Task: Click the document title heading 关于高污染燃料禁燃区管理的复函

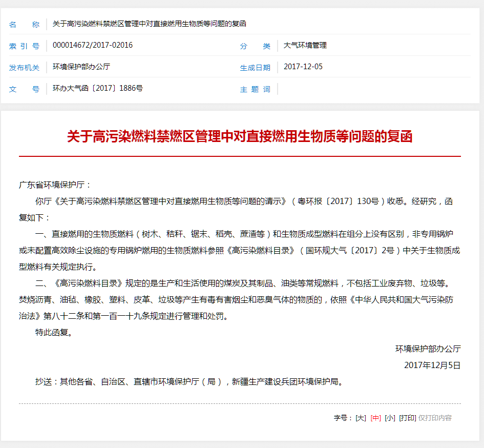Action: [x=242, y=137]
